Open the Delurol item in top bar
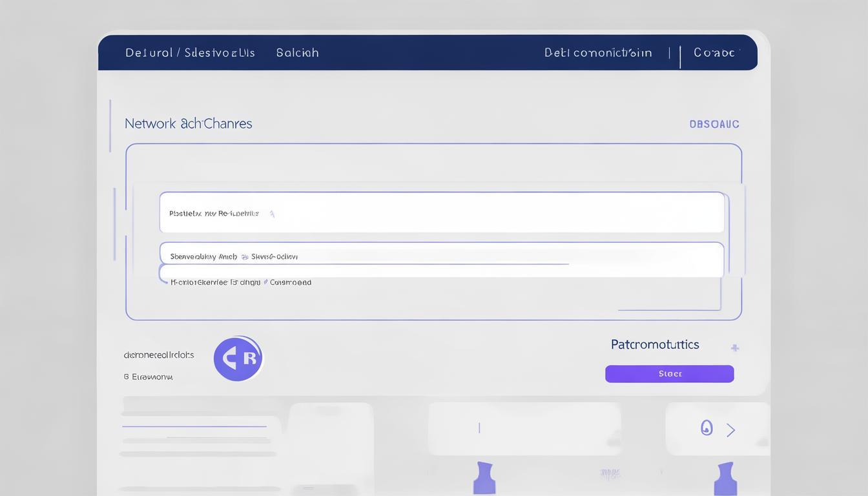868x496 pixels. click(x=149, y=53)
